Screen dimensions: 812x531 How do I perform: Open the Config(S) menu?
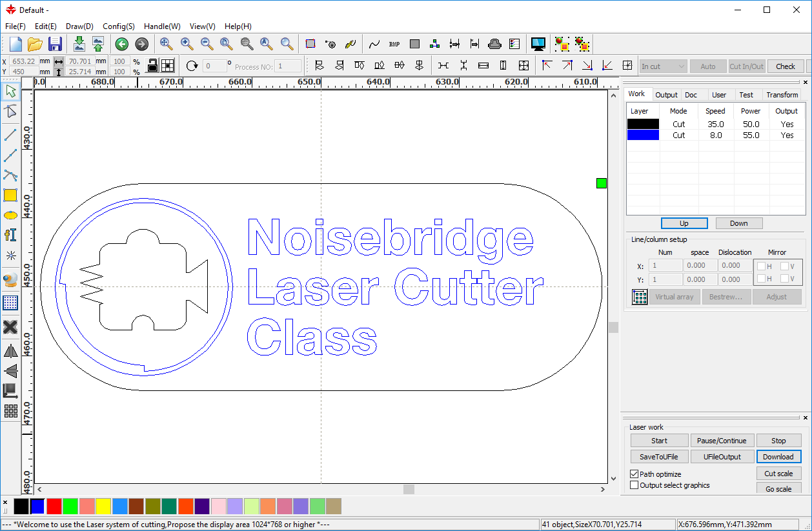pos(119,26)
